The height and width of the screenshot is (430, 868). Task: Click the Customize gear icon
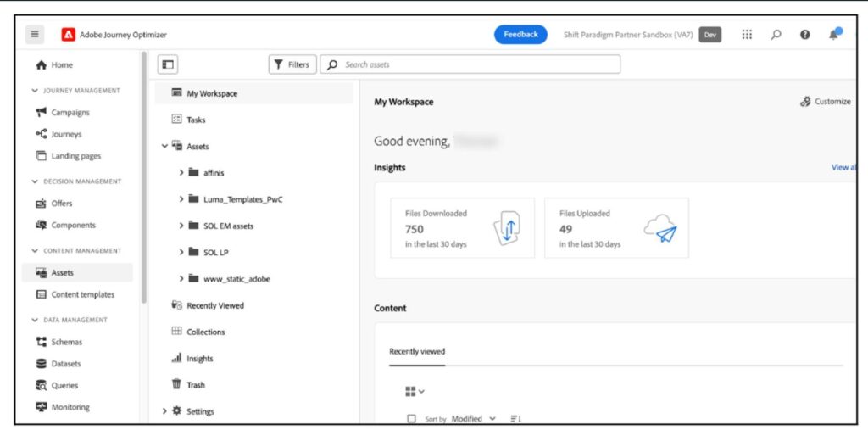point(805,102)
